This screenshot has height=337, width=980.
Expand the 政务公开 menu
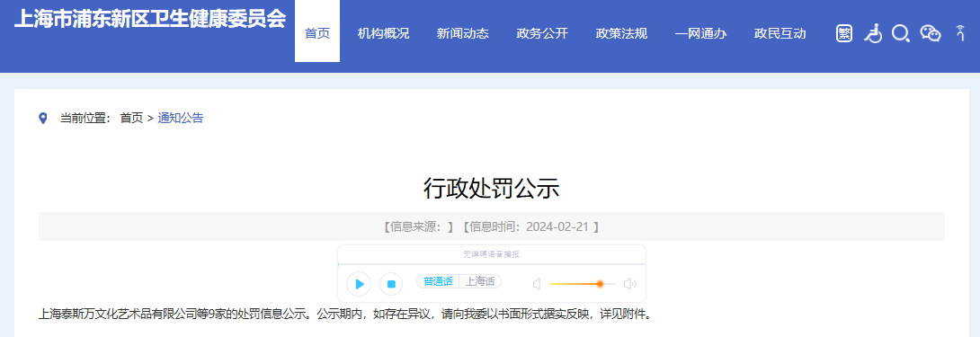[x=542, y=34]
